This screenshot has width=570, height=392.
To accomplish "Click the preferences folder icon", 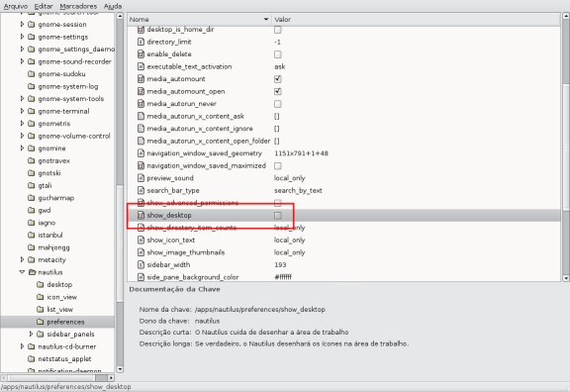I will coord(41,322).
